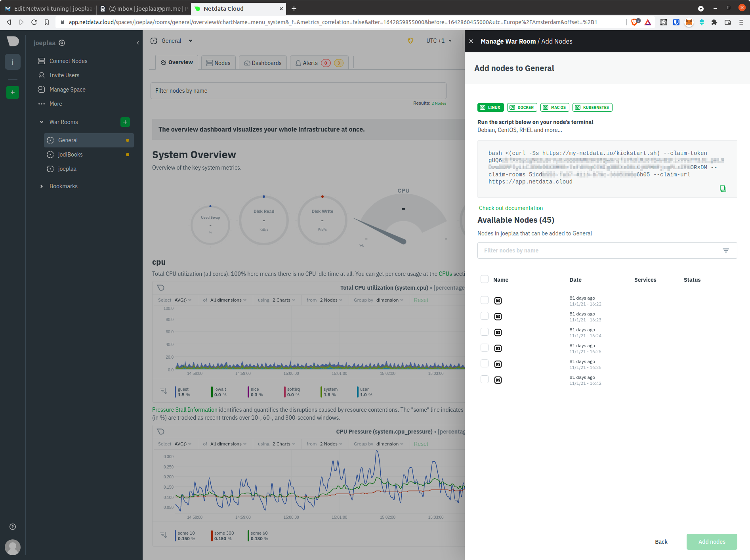Image resolution: width=750 pixels, height=560 pixels.
Task: Reset the Total CPU chart filters
Action: [x=421, y=300]
